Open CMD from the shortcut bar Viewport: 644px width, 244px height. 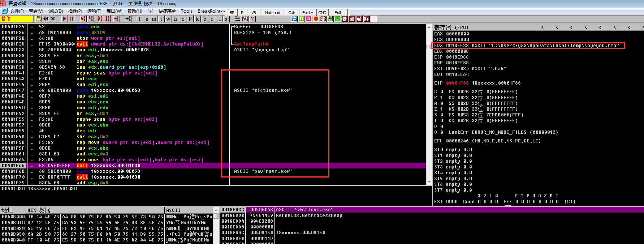[x=323, y=13]
